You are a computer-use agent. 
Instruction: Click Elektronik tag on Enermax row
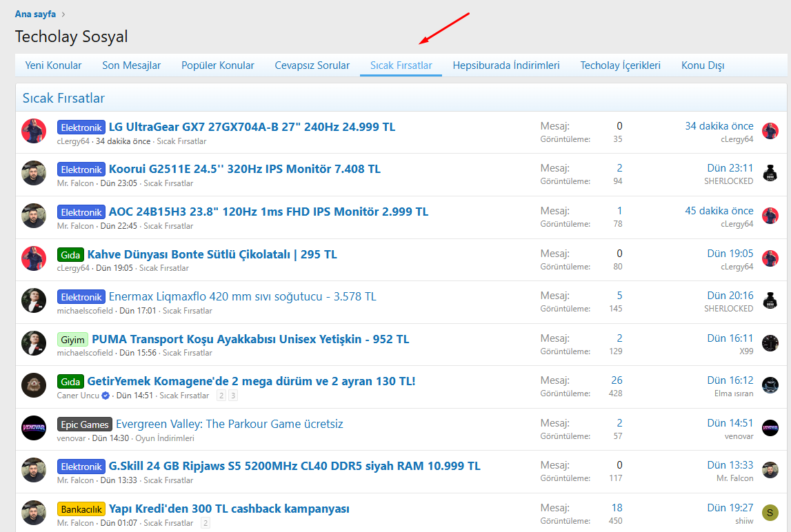pyautogui.click(x=81, y=297)
